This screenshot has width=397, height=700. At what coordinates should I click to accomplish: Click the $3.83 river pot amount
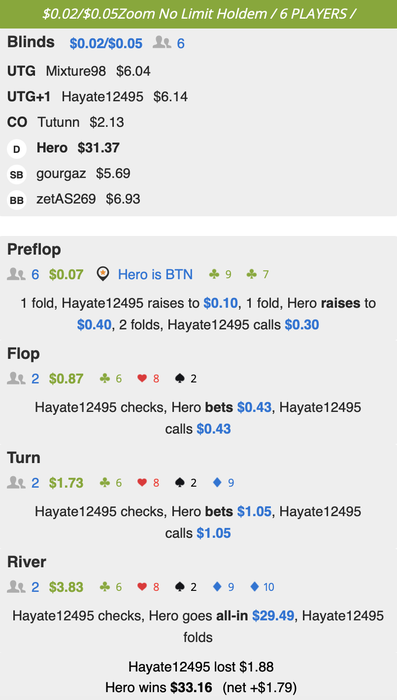(x=66, y=587)
